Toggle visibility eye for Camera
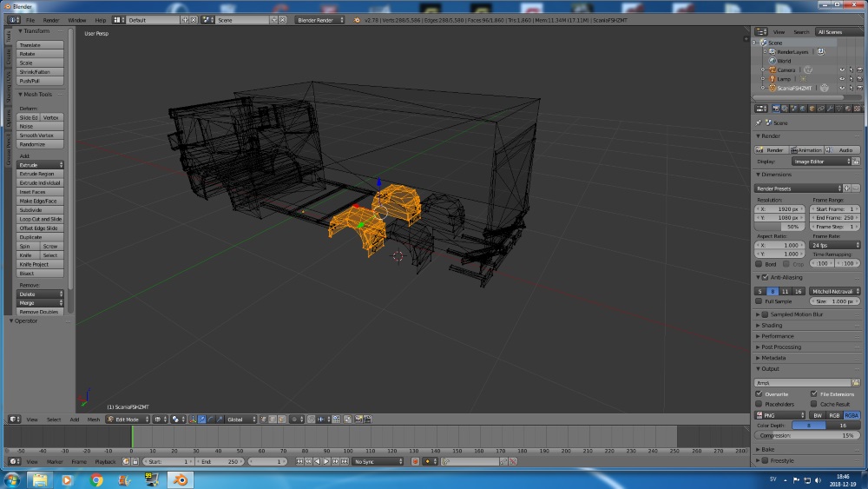 [x=842, y=69]
